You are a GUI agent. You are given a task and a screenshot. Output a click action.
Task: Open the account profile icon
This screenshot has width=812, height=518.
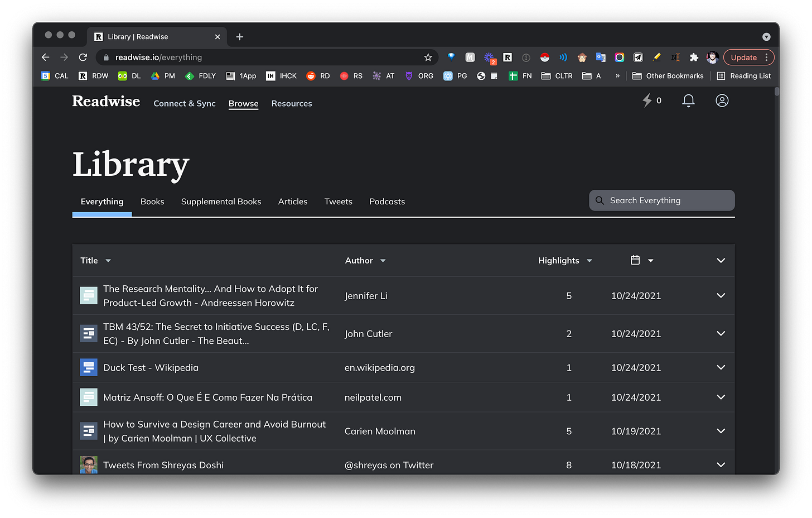point(722,100)
